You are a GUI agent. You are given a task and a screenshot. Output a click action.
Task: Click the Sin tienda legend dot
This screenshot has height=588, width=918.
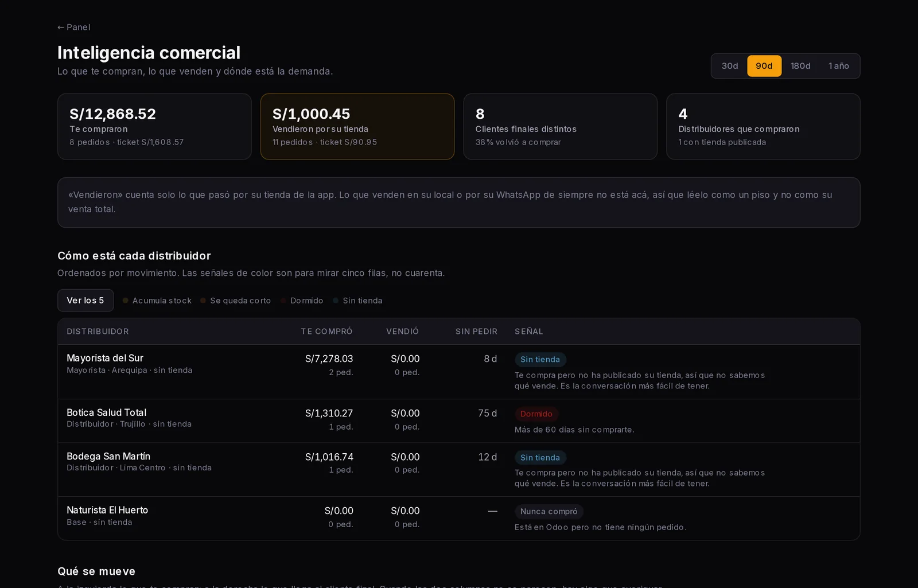tap(336, 301)
